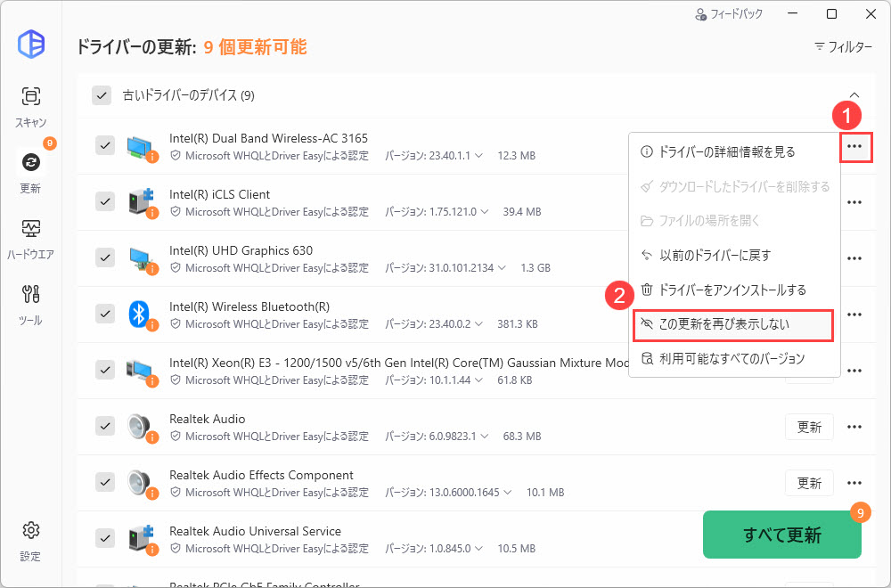Screen dimensions: 891x588
Task: Click 更新 button for Realtek Audio Effects Component
Action: [x=809, y=484]
